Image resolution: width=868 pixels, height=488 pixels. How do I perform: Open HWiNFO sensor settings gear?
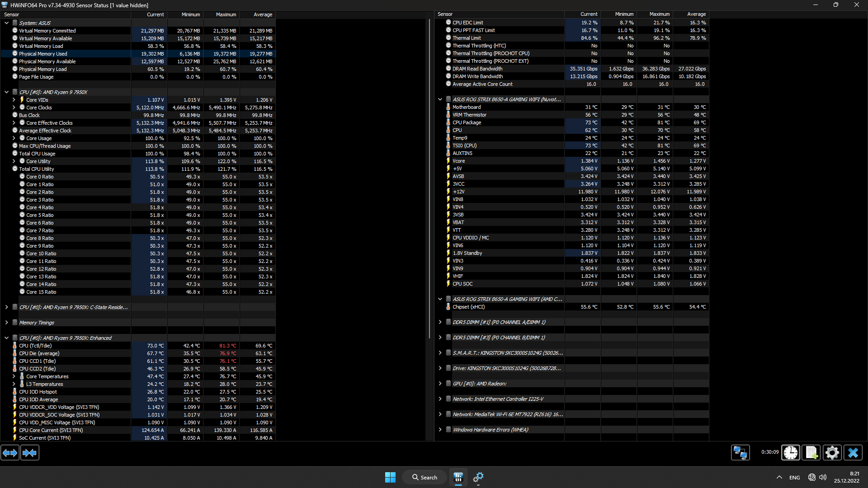pos(832,452)
